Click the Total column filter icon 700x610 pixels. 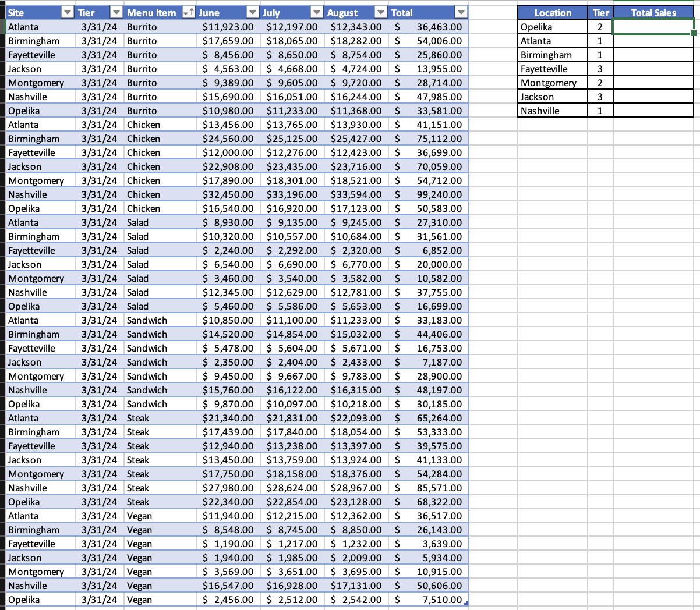[461, 12]
